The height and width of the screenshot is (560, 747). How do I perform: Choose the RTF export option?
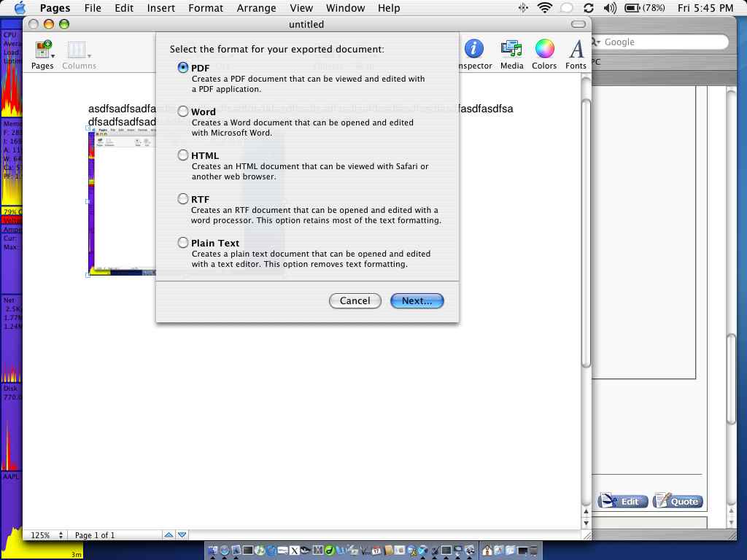coord(183,199)
